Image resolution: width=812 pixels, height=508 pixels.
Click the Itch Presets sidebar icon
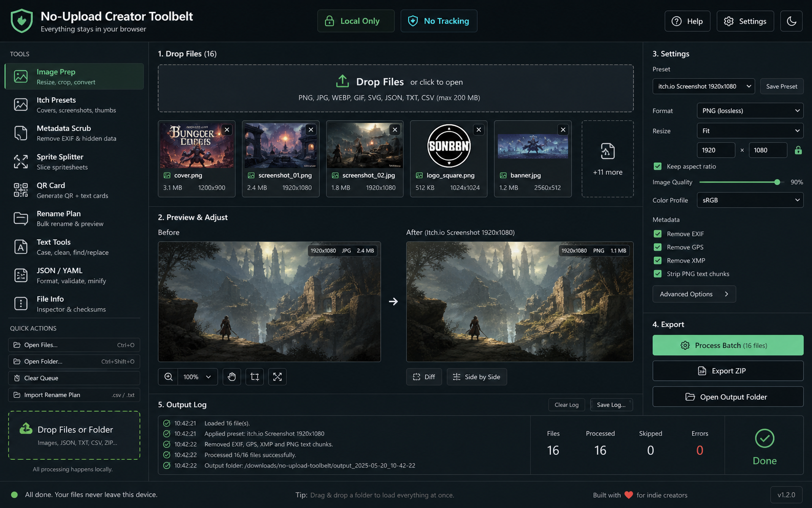[x=21, y=105]
